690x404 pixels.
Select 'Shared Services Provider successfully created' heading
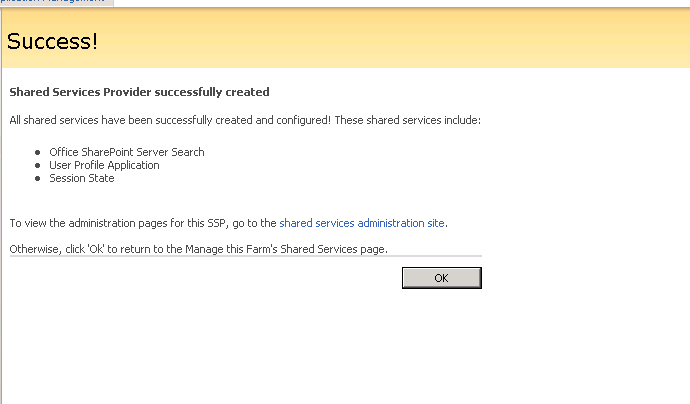(139, 92)
